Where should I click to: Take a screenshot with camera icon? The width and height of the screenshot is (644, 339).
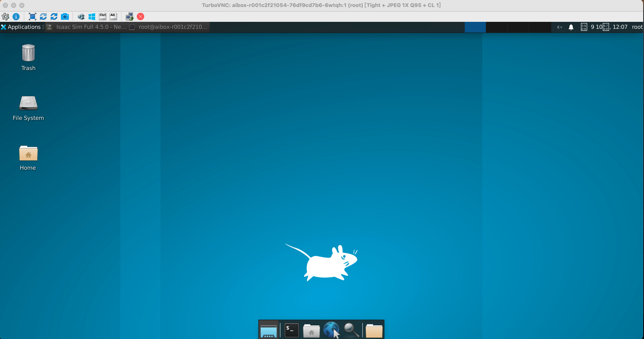point(65,16)
